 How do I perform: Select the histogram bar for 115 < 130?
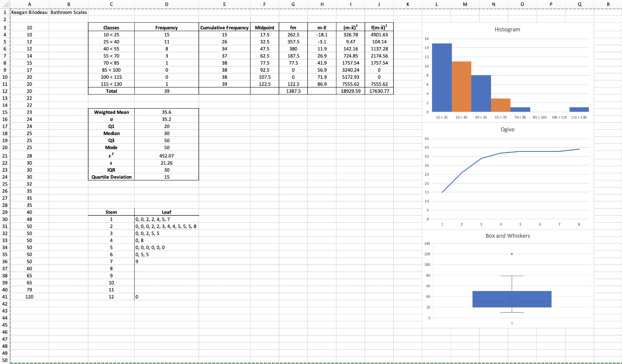pyautogui.click(x=579, y=110)
